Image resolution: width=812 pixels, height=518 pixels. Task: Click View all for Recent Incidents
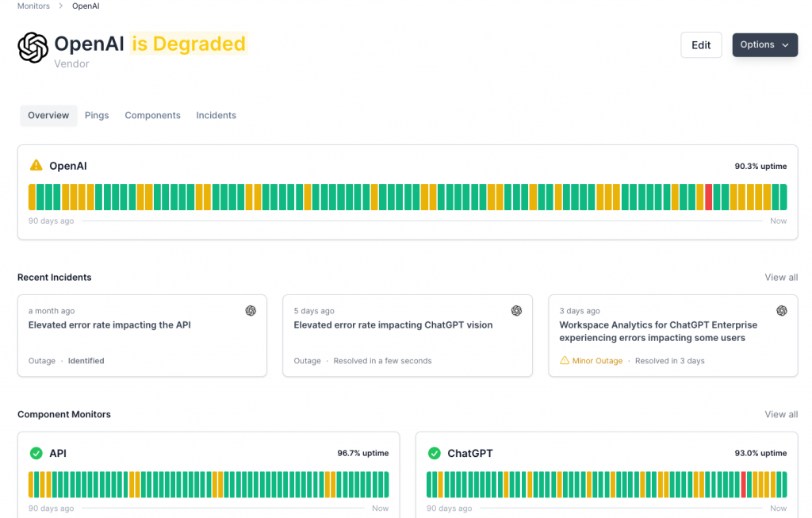(781, 277)
